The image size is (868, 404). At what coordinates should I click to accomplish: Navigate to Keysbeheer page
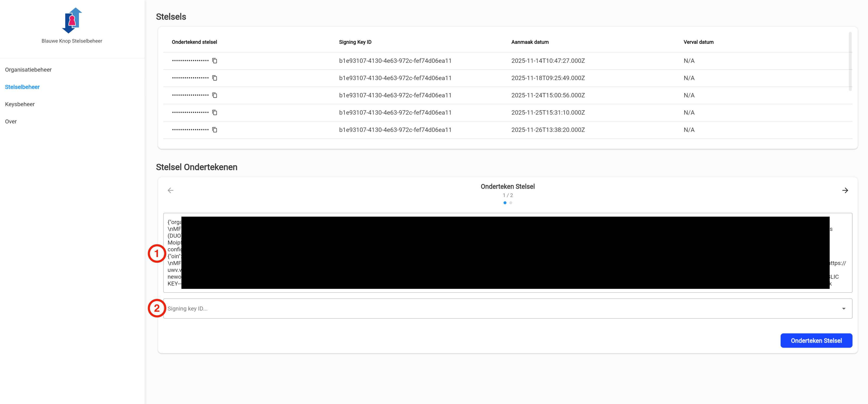(x=20, y=104)
